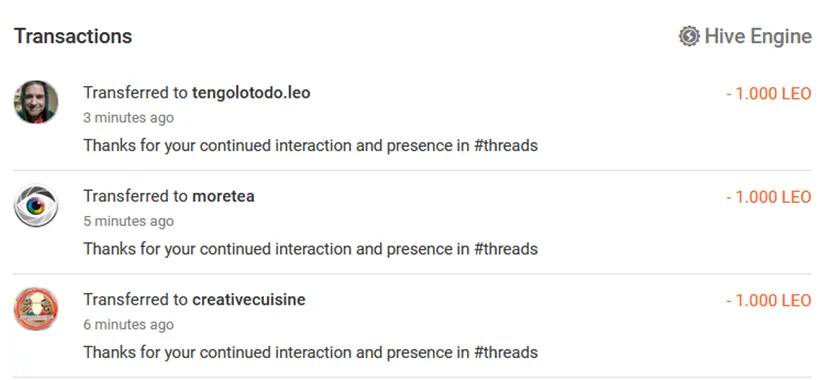The image size is (835, 380).
Task: Select the -1.000 LEO amount for tengolotodo.leo
Action: click(x=768, y=94)
